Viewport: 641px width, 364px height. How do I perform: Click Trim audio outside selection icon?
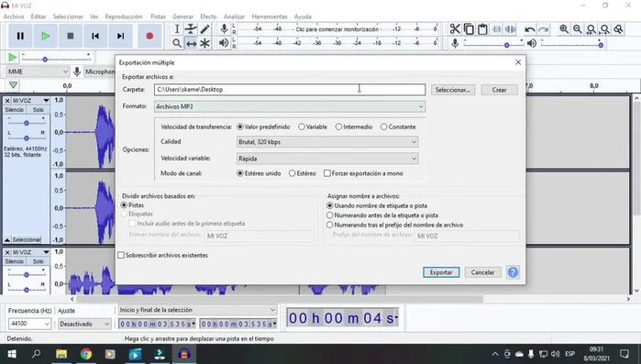coord(496,29)
